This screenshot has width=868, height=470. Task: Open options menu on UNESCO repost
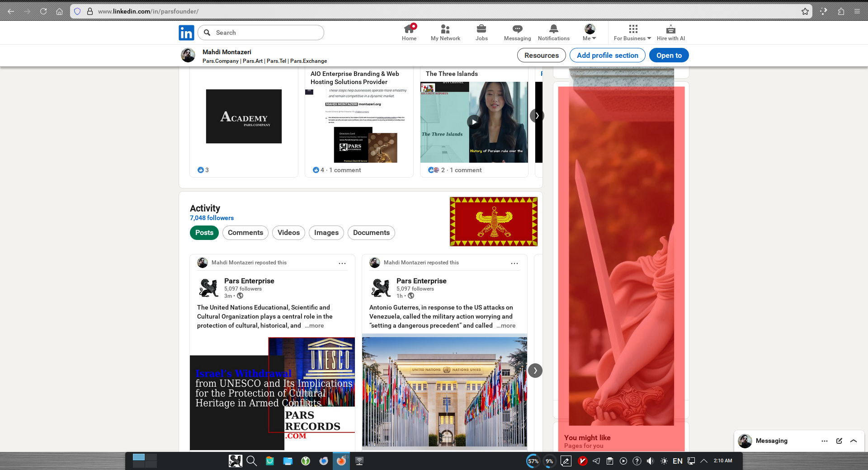[342, 263]
